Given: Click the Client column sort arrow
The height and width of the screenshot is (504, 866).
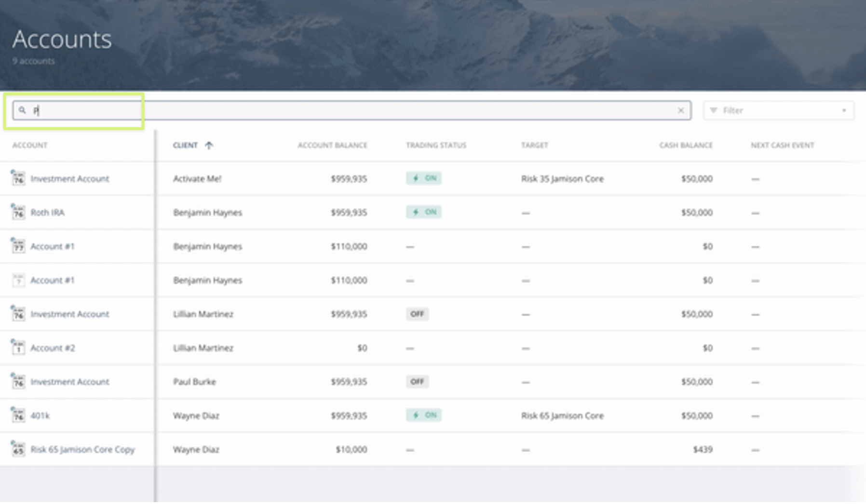Looking at the screenshot, I should coord(209,145).
